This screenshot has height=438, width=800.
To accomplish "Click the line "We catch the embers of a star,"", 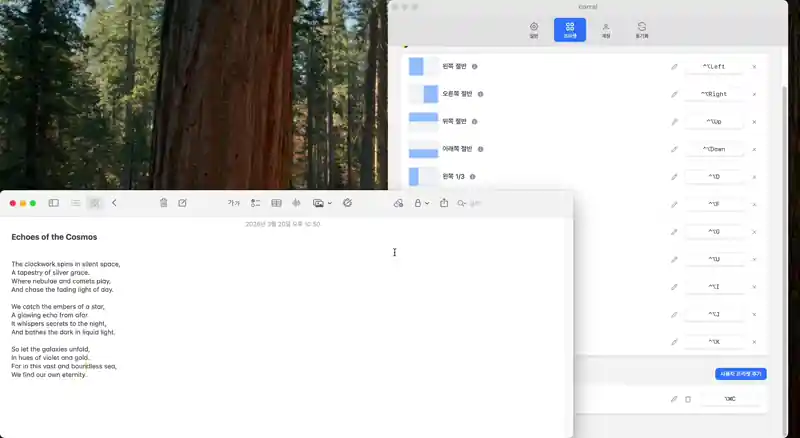I will click(58, 307).
